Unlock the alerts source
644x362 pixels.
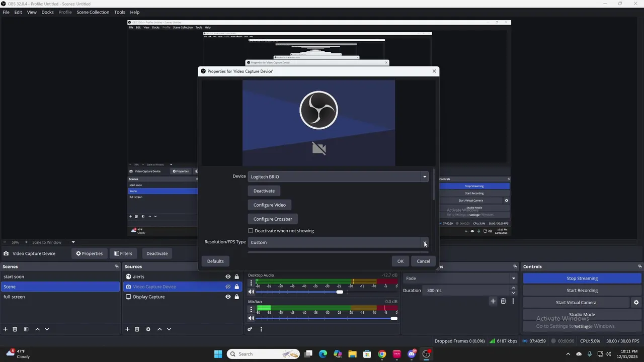[x=236, y=277]
